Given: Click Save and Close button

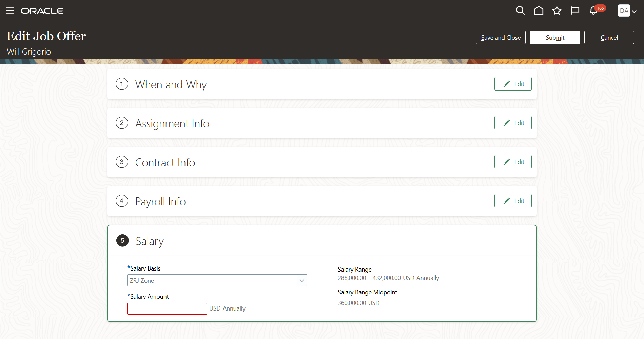Looking at the screenshot, I should pos(501,38).
